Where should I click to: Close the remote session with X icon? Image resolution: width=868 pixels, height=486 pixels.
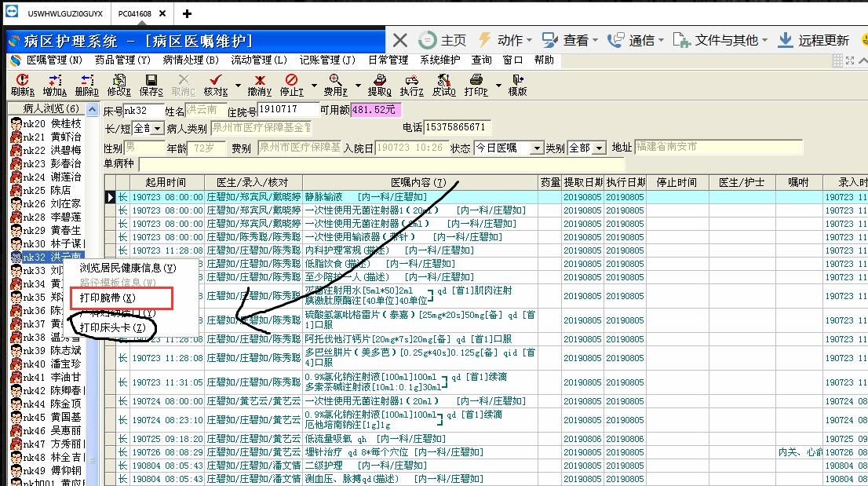pos(399,40)
